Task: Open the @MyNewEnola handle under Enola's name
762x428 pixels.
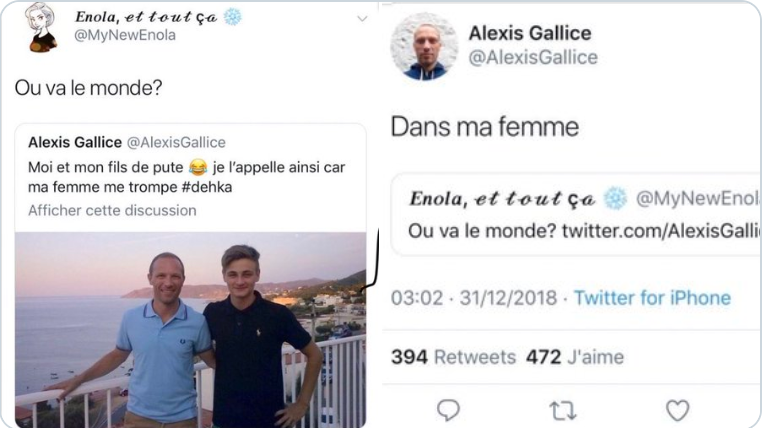Action: [x=125, y=36]
